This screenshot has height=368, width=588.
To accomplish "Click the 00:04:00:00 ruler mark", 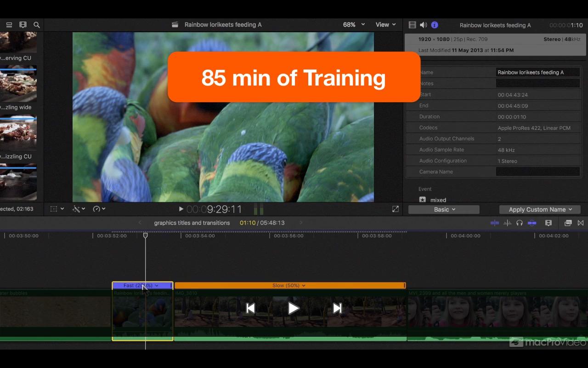I will pyautogui.click(x=465, y=236).
